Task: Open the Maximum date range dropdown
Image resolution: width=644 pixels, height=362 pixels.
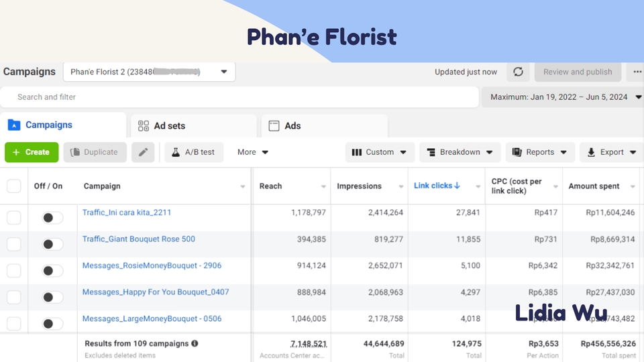Action: pyautogui.click(x=562, y=97)
